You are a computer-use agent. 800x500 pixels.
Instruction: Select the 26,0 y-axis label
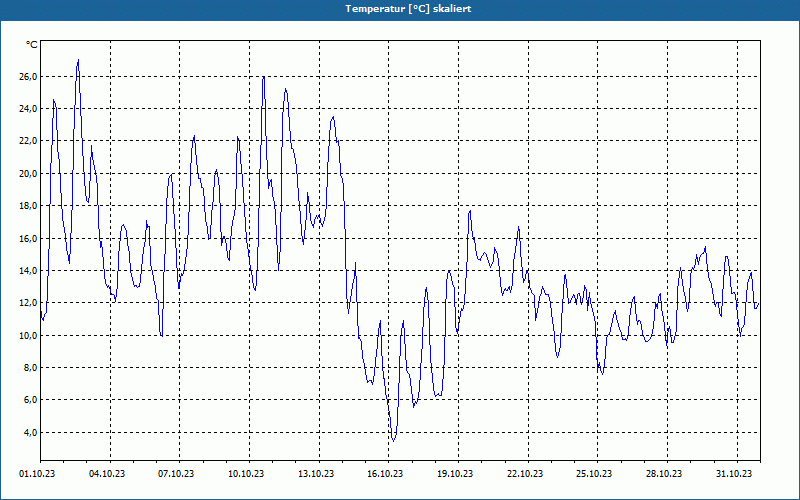pos(28,77)
